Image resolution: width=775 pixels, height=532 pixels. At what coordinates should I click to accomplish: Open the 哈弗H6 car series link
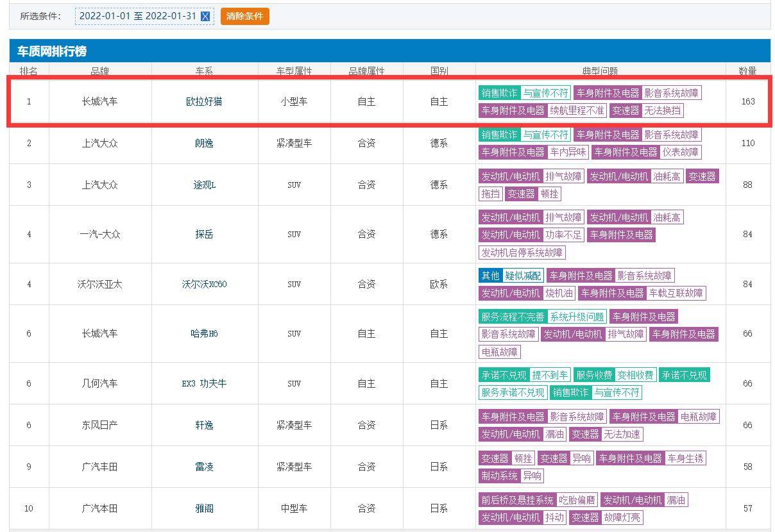pyautogui.click(x=204, y=333)
